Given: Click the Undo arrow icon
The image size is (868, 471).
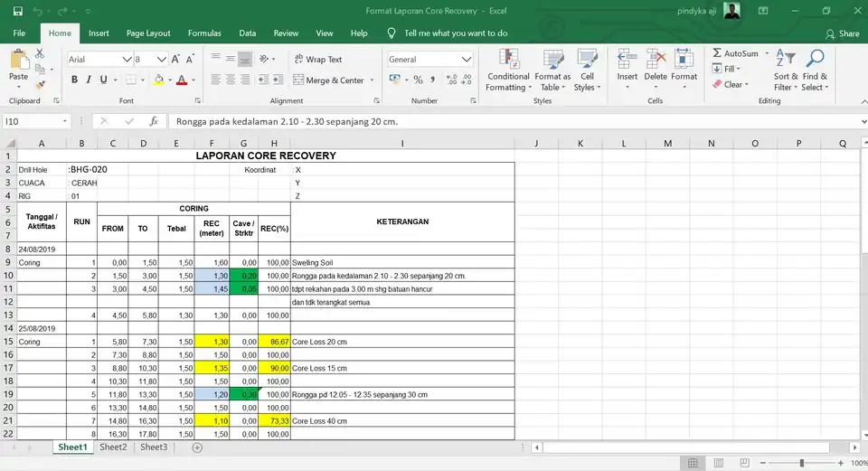Looking at the screenshot, I should [37, 11].
